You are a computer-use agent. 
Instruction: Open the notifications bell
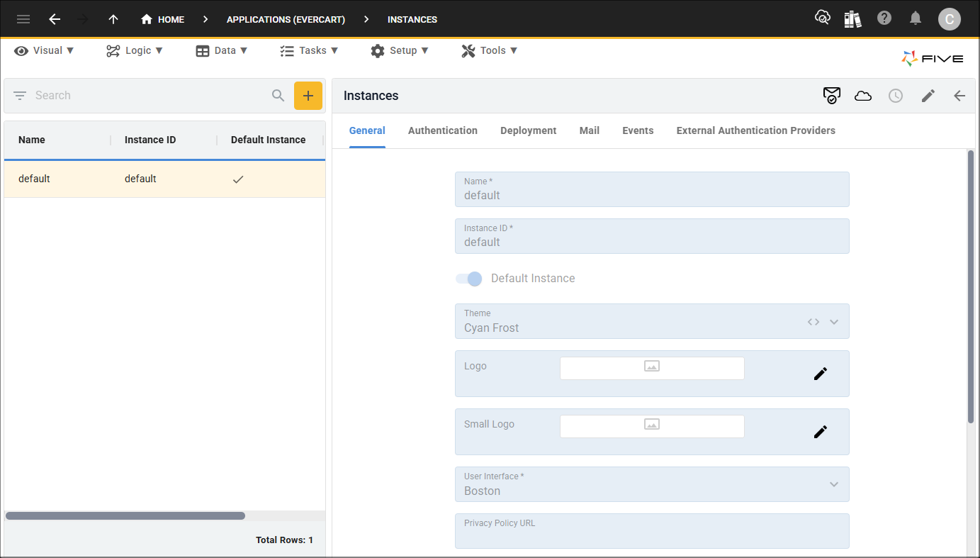click(916, 17)
